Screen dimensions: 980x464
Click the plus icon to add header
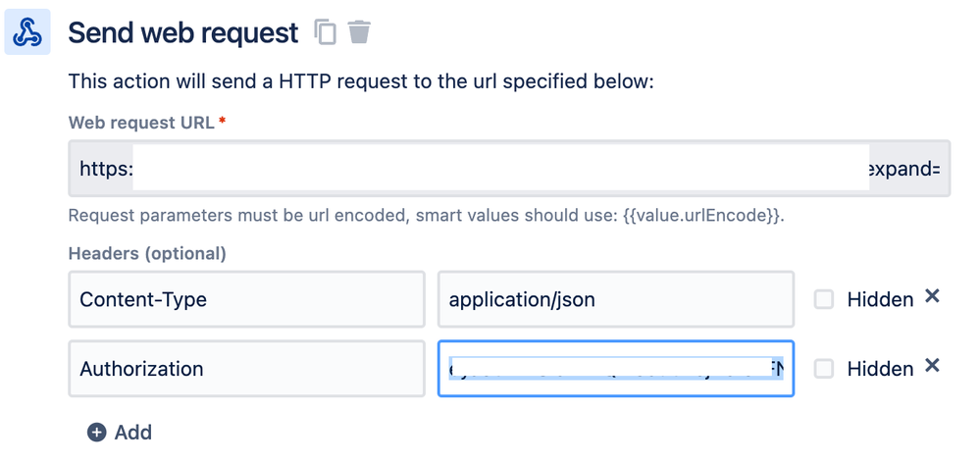(96, 432)
